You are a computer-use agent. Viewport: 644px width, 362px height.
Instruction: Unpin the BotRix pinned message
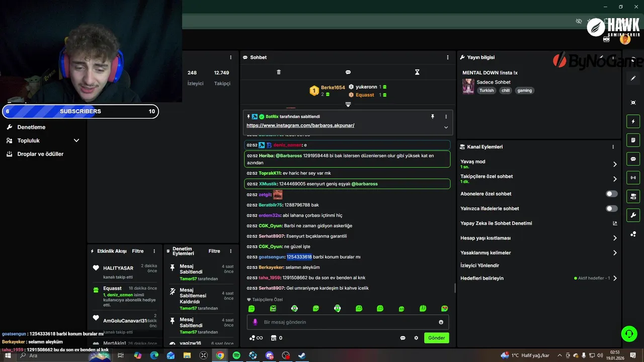point(432,117)
